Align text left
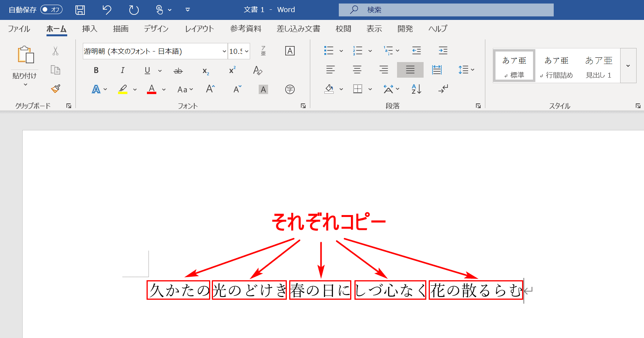The height and width of the screenshot is (338, 644). (x=331, y=70)
